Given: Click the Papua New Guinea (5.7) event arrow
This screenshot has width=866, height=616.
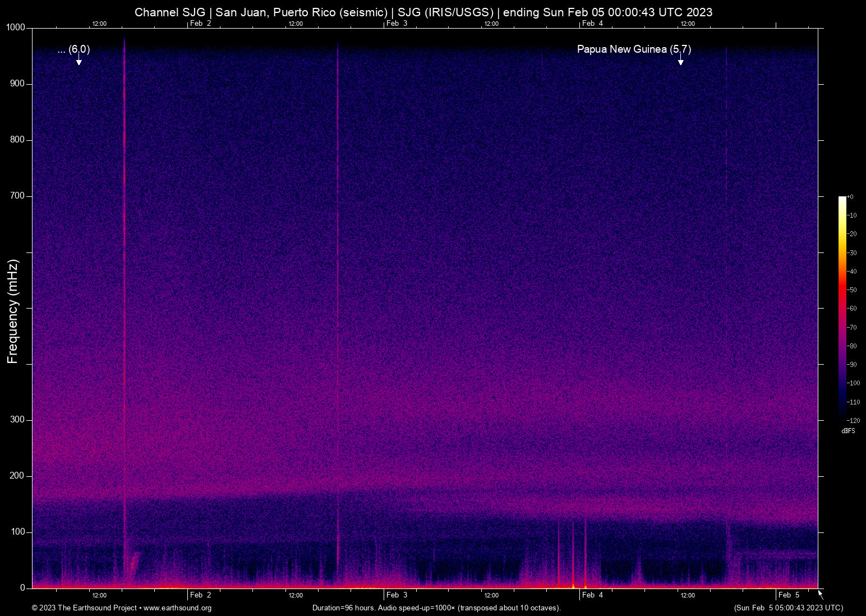Looking at the screenshot, I should [681, 61].
